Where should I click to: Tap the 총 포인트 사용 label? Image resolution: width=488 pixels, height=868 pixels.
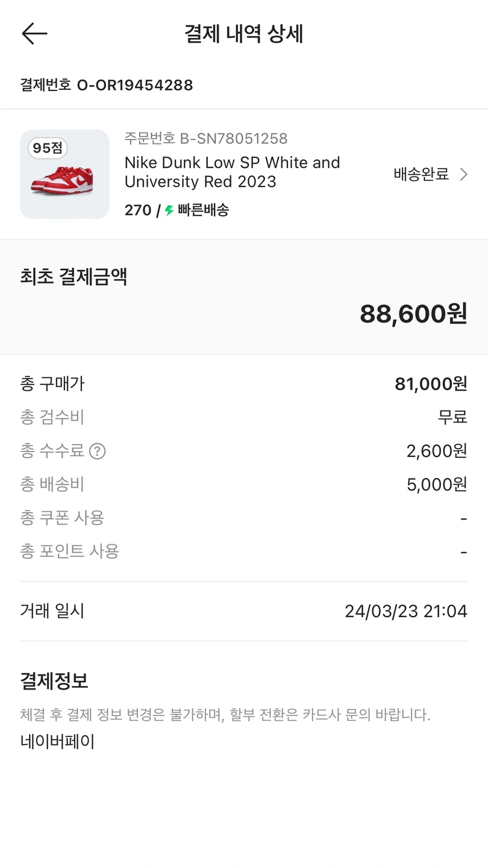(x=69, y=551)
